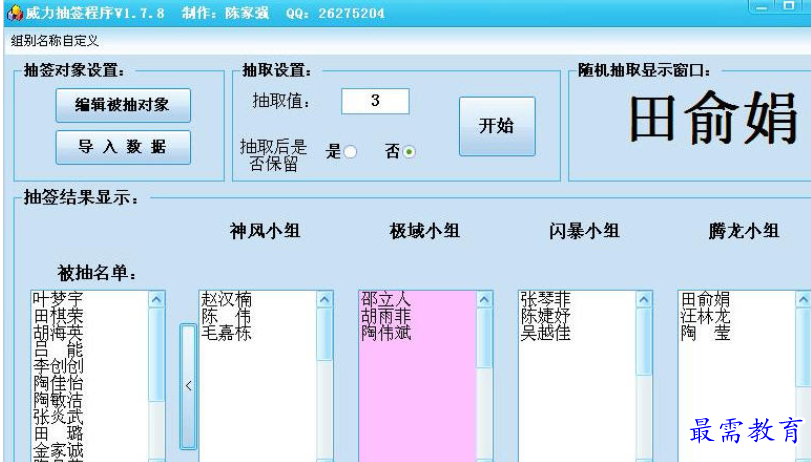Select 李创创 in the candidate list
Viewport: 811px width, 462px height.
click(x=58, y=366)
